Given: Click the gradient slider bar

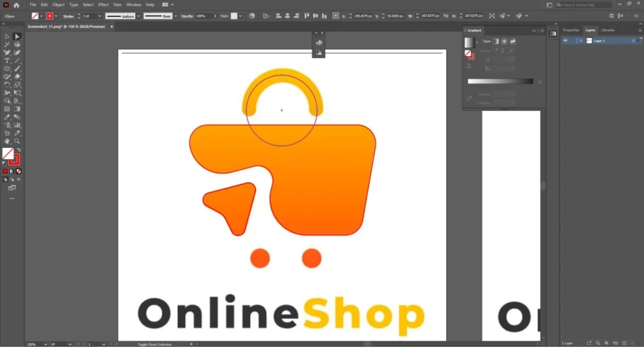Looking at the screenshot, I should (x=500, y=81).
